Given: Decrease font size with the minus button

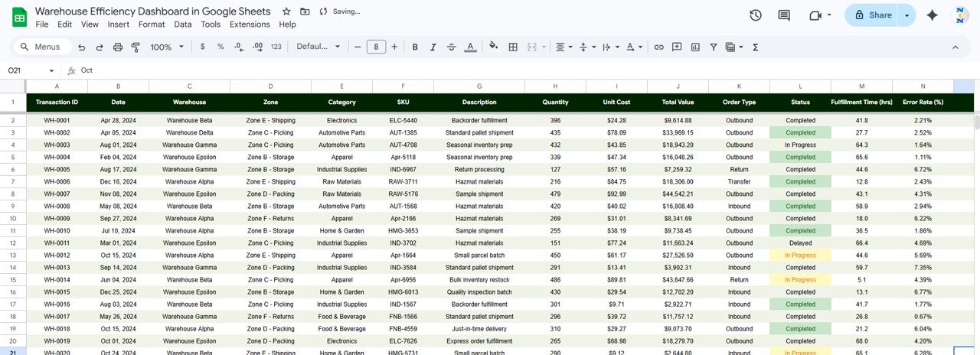Looking at the screenshot, I should [x=358, y=47].
